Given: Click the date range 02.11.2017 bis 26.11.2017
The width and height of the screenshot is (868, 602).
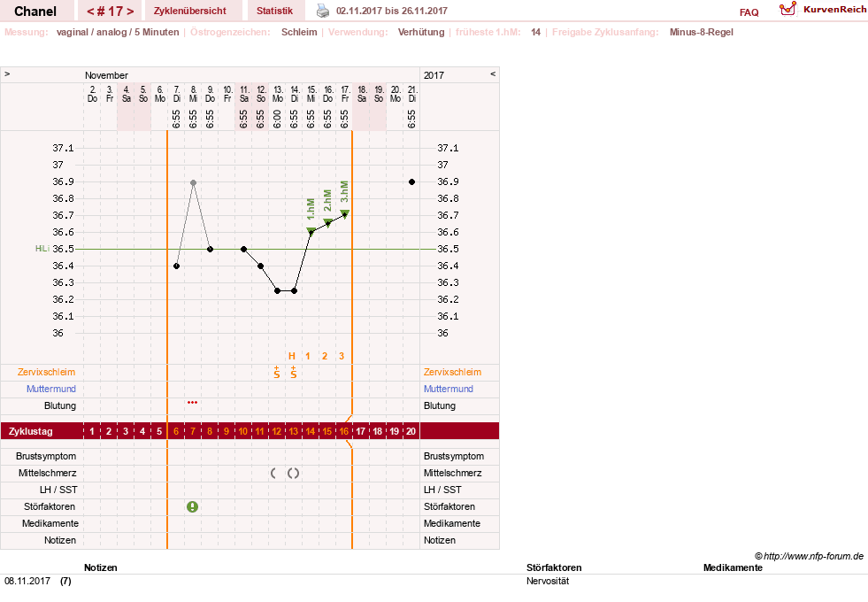Looking at the screenshot, I should click(x=391, y=11).
